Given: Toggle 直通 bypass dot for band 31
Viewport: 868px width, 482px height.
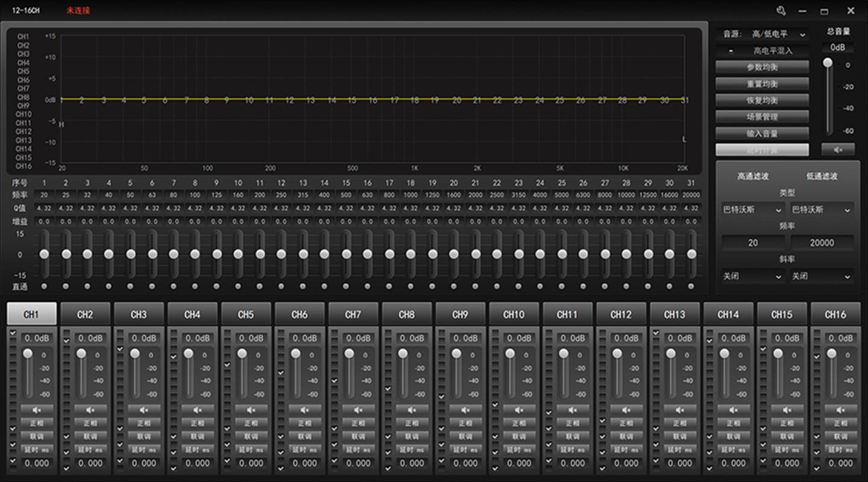Looking at the screenshot, I should pyautogui.click(x=691, y=287).
